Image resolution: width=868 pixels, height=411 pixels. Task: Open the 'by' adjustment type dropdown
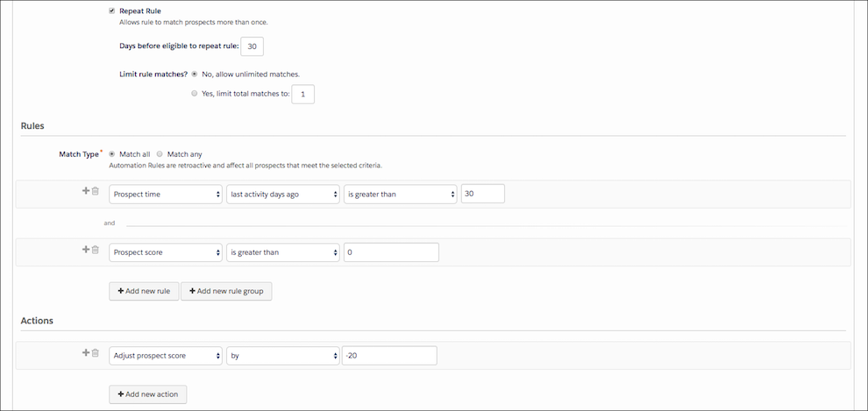[x=283, y=356]
